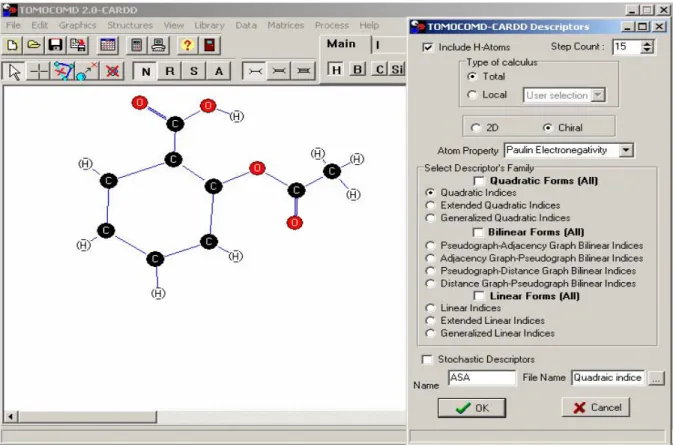The width and height of the screenshot is (673, 447).
Task: Select the crosshair move tool
Action: (x=39, y=71)
